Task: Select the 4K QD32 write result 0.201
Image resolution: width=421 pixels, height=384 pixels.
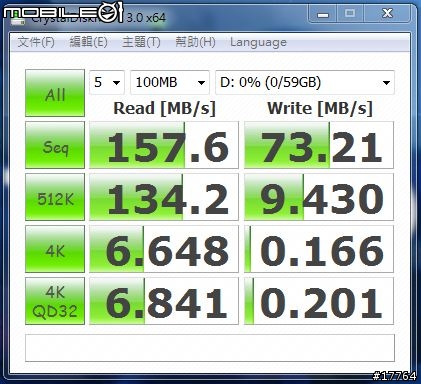Action: [319, 301]
